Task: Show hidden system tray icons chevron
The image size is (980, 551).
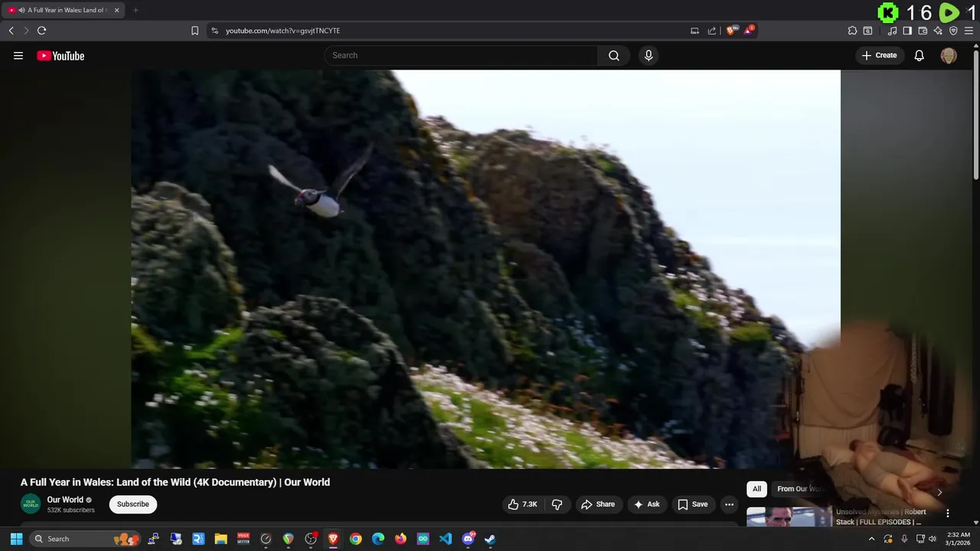Action: [x=871, y=539]
